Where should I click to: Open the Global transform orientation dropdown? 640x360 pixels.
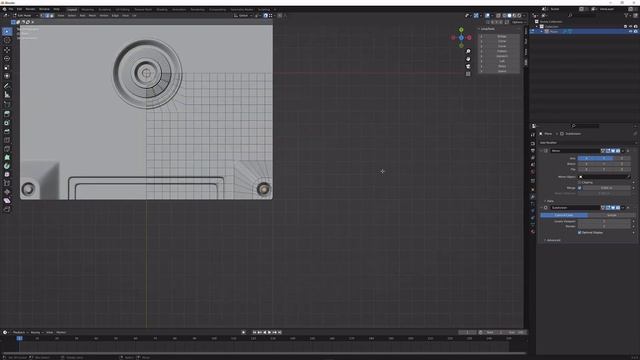click(243, 16)
